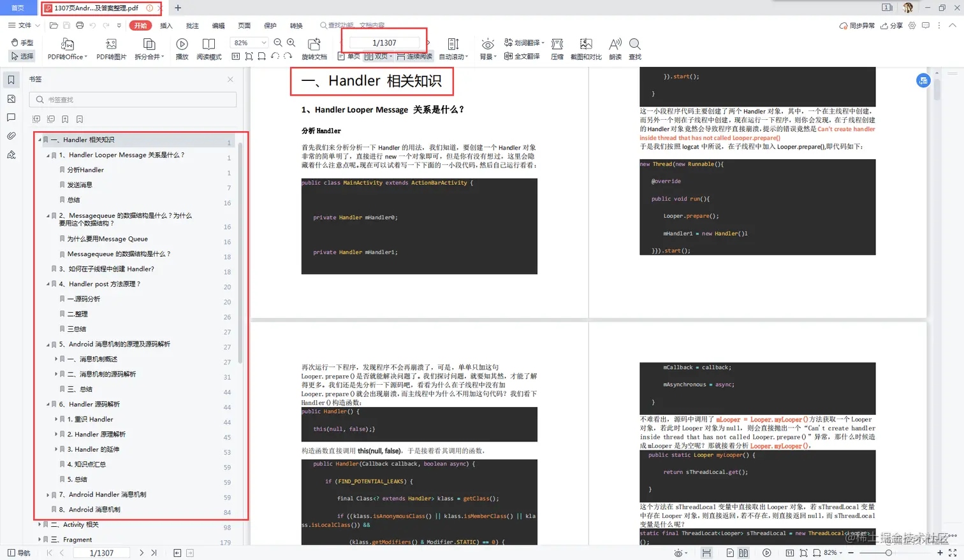Start 朗读 read aloud

coord(615,49)
